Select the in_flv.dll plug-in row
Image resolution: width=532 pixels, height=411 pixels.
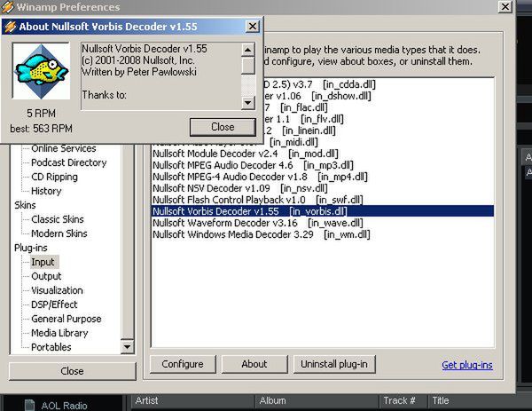(379, 119)
